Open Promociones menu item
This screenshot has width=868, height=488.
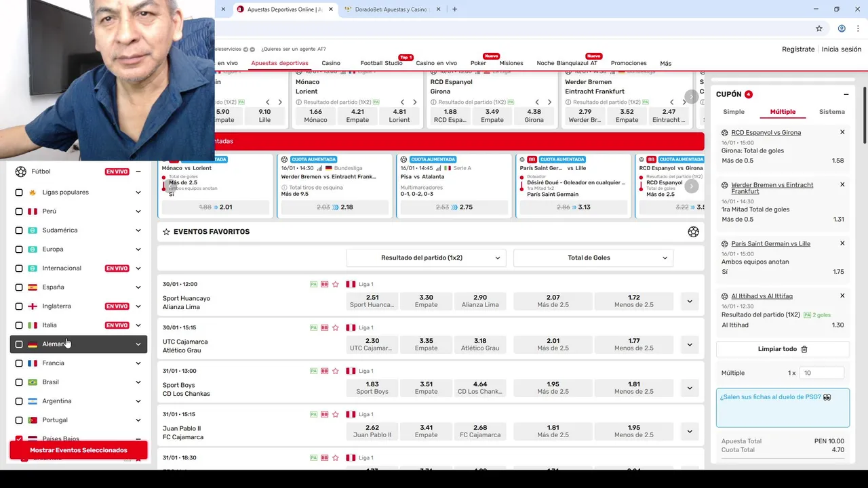[629, 63]
